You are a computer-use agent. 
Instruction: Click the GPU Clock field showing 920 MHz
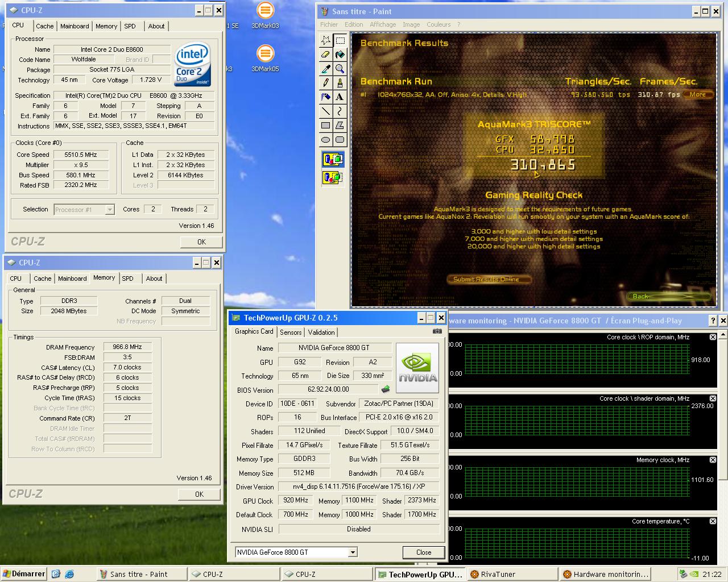(x=296, y=500)
